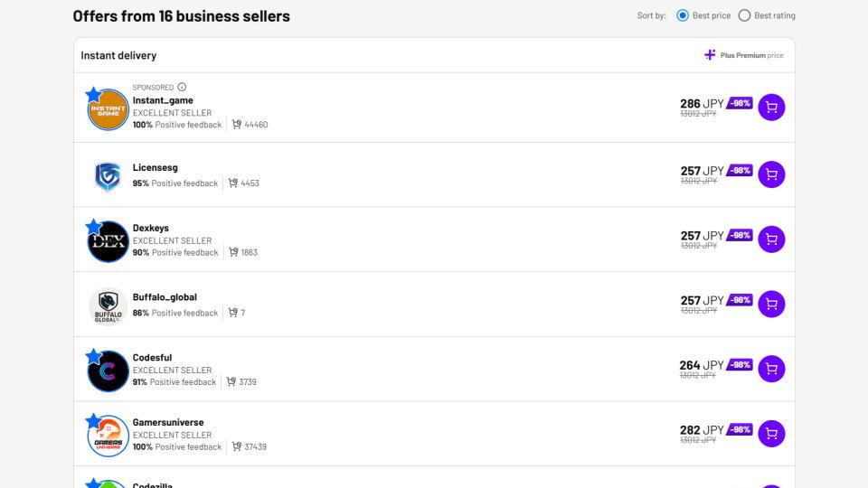The height and width of the screenshot is (488, 868).
Task: Click the Licensesg seller name
Action: tap(155, 167)
